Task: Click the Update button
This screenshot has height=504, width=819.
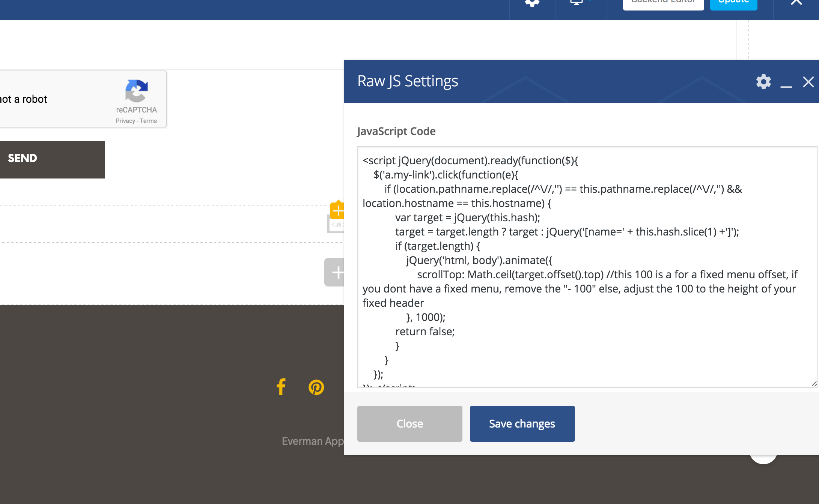Action: 733,3
